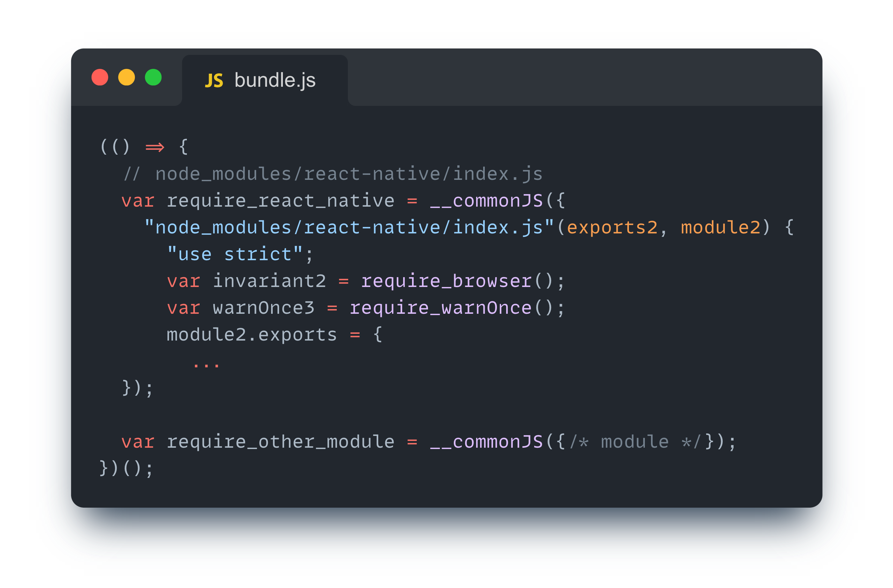This screenshot has height=588, width=893.
Task: Click the yellow minimize window dot
Action: coord(126,77)
